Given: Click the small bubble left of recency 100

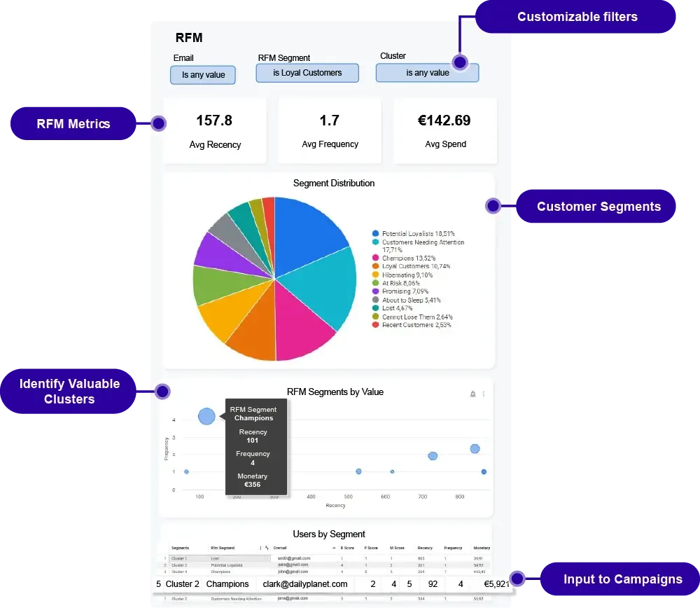Looking at the screenshot, I should (187, 471).
